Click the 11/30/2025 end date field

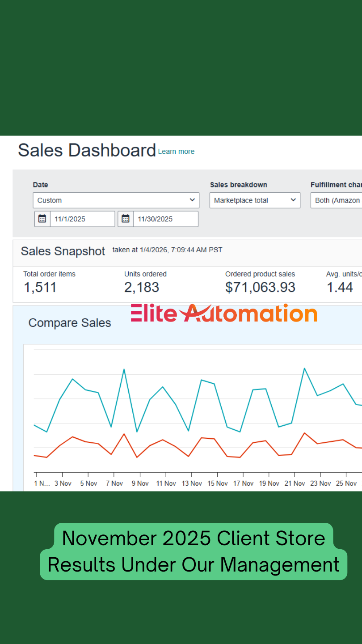(x=165, y=219)
